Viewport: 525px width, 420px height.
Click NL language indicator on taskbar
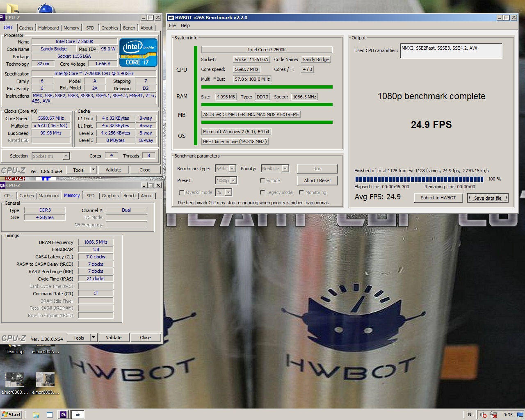pos(471,415)
